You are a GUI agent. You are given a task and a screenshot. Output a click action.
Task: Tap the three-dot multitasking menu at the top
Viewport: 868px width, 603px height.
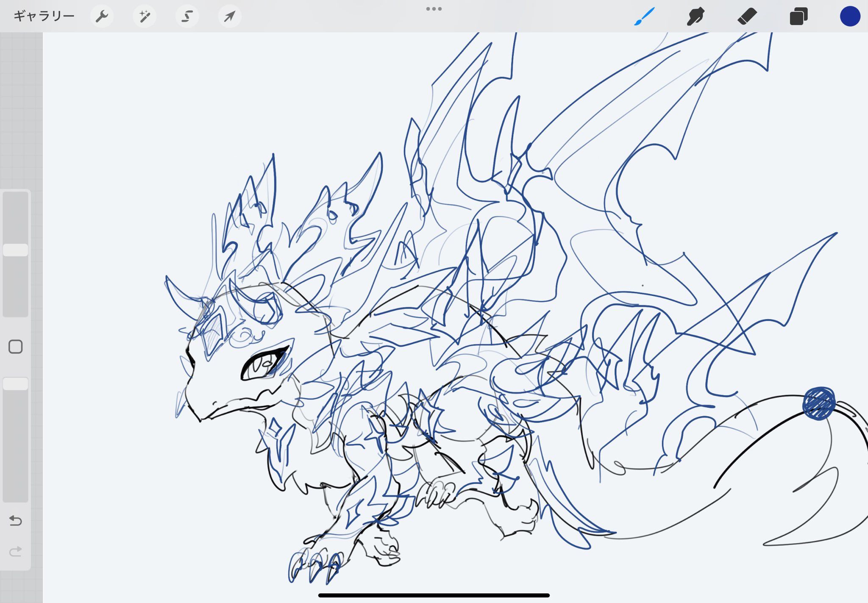[x=434, y=9]
